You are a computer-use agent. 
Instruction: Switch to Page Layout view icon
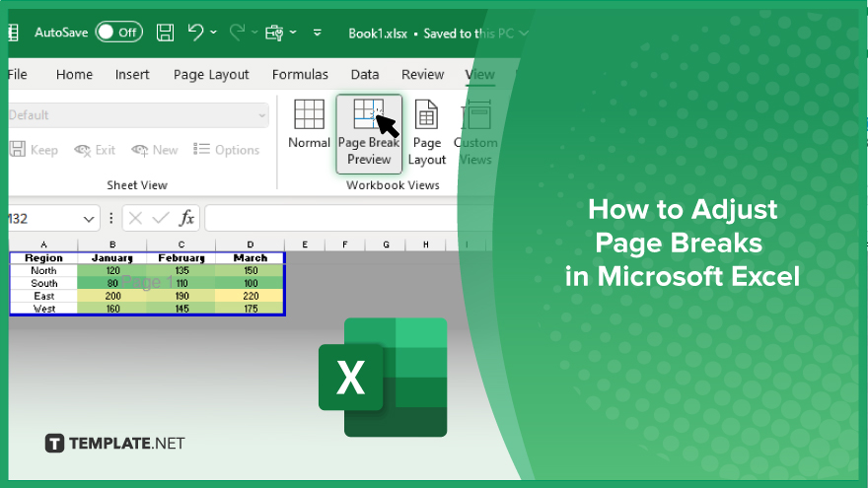426,133
